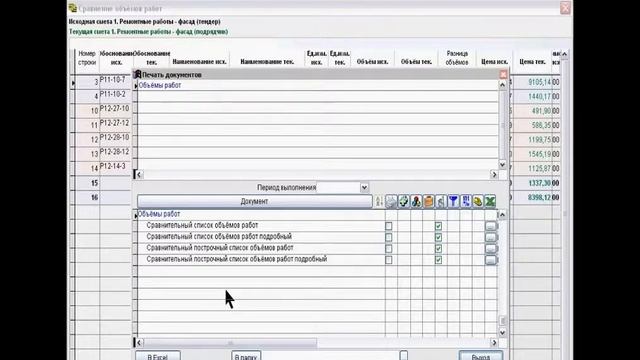Viewport: 640px width, 360px height.
Task: Open ellipsis button for Сравнительный построчный список объёмов работ
Action: pyautogui.click(x=491, y=249)
